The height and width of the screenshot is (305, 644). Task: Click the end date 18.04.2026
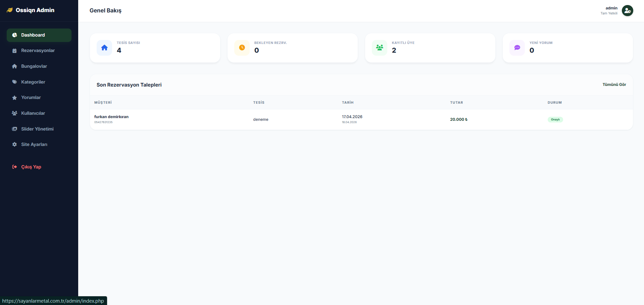click(349, 122)
